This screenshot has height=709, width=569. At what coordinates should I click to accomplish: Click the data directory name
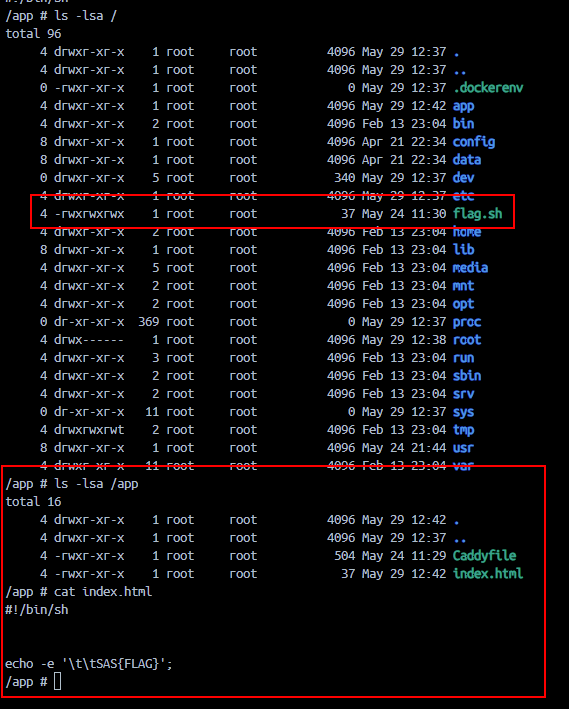click(467, 160)
